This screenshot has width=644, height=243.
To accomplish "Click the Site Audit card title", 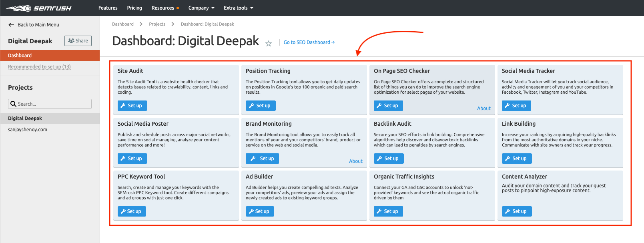I will [130, 71].
